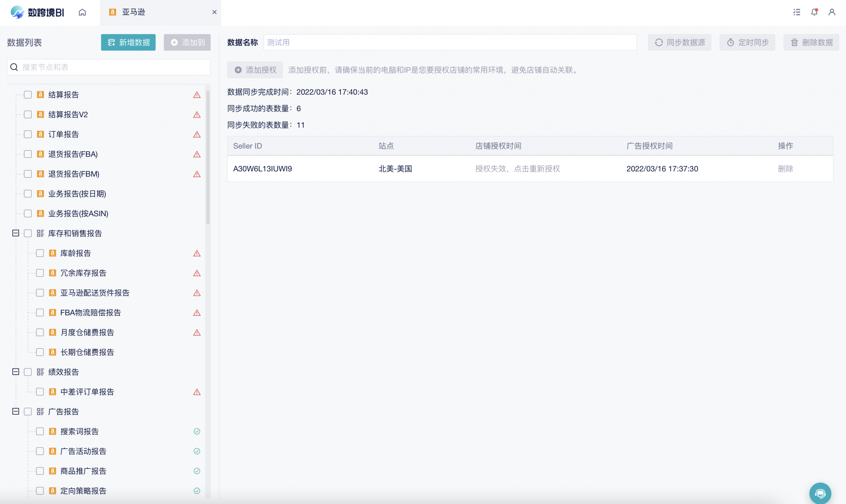The height and width of the screenshot is (504, 846).
Task: Collapse the 绩效报告 tree node
Action: click(x=15, y=372)
